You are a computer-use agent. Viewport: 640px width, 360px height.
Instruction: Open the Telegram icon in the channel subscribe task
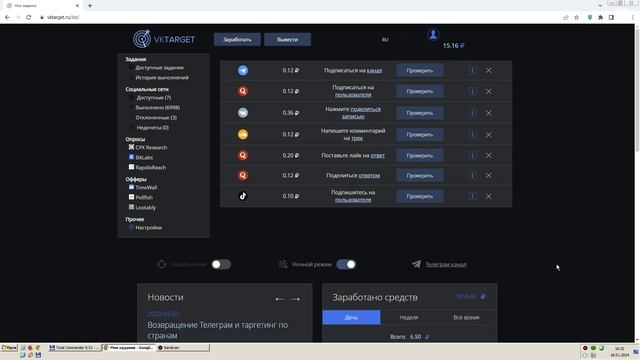tap(243, 70)
